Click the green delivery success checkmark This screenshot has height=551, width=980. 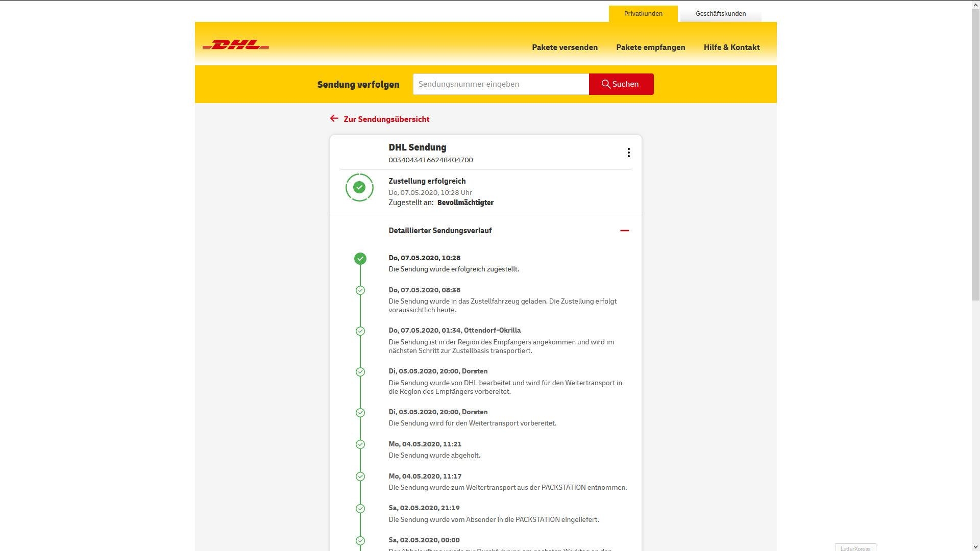pos(360,187)
